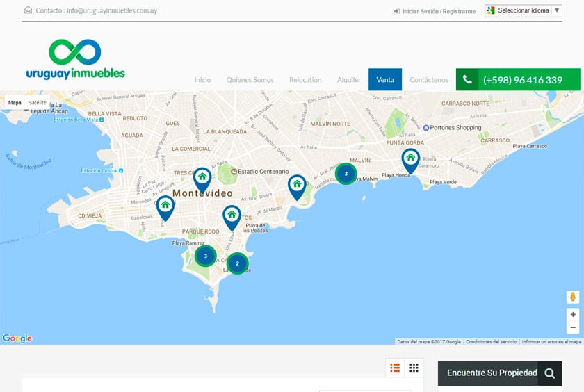Click the CARRASCO NORTE neighborhood label
Screen dimensions: 584x392
tap(465, 104)
